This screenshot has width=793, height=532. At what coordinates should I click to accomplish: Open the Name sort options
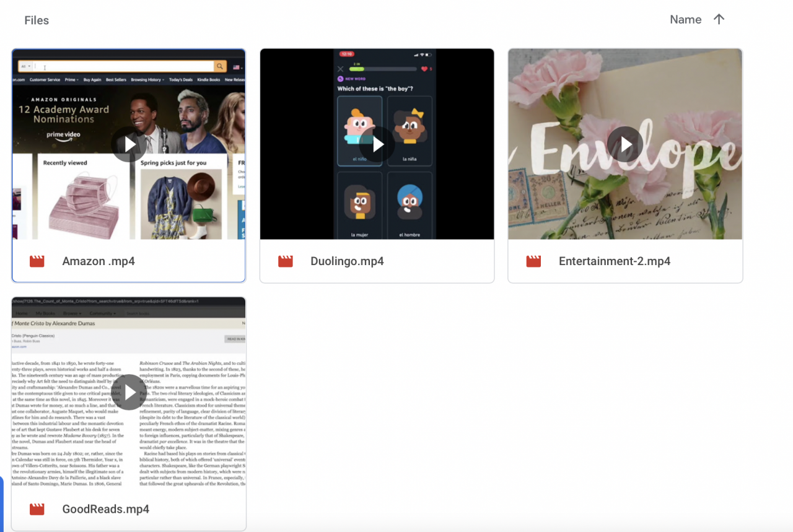685,20
